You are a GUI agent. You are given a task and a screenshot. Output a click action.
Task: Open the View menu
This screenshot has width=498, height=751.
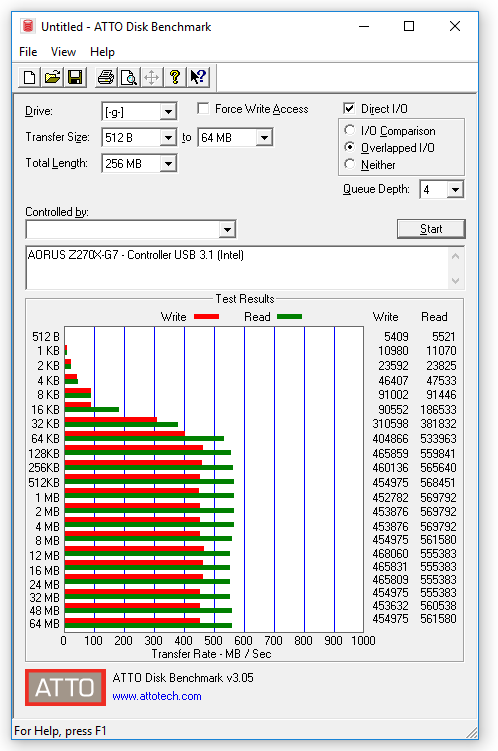63,52
